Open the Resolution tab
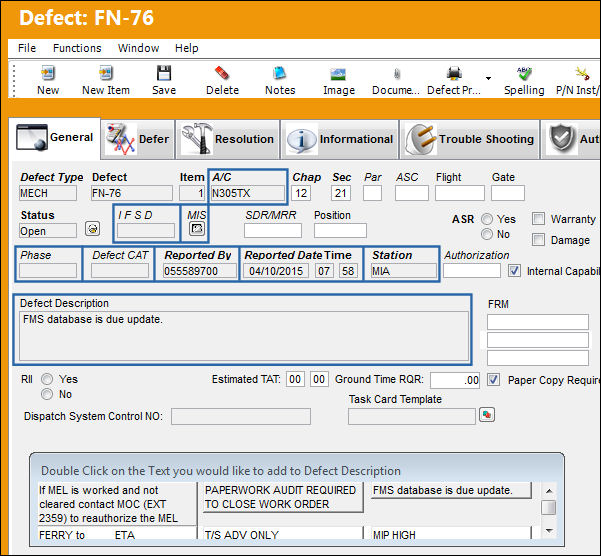The image size is (601, 556). [228, 139]
